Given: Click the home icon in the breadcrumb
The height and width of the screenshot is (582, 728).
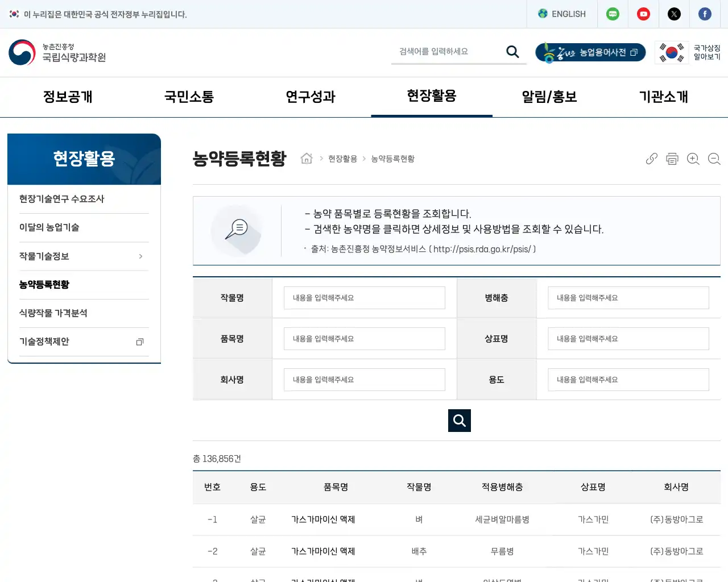Looking at the screenshot, I should 307,159.
